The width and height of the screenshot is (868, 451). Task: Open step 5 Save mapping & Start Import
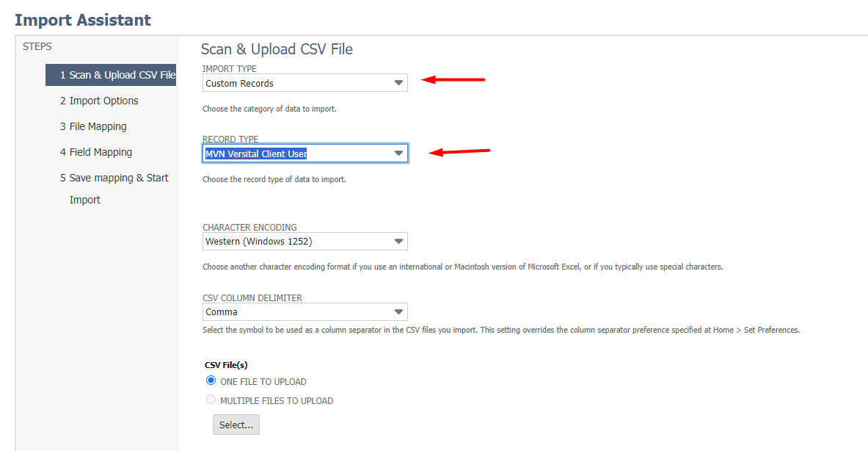click(114, 178)
